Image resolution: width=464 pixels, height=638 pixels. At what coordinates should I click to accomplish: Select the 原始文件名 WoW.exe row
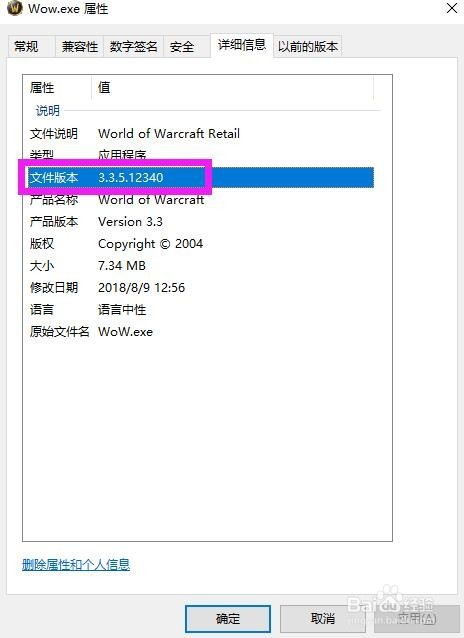coord(201,332)
